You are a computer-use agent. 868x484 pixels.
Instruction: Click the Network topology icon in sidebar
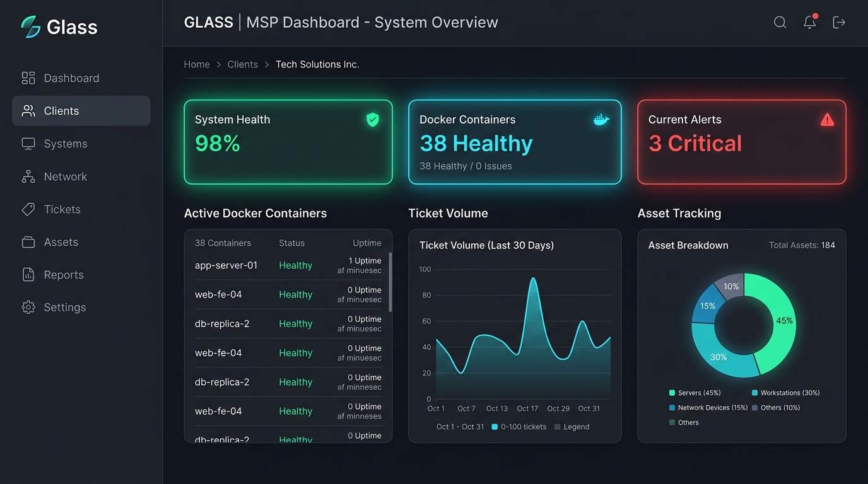pyautogui.click(x=28, y=176)
